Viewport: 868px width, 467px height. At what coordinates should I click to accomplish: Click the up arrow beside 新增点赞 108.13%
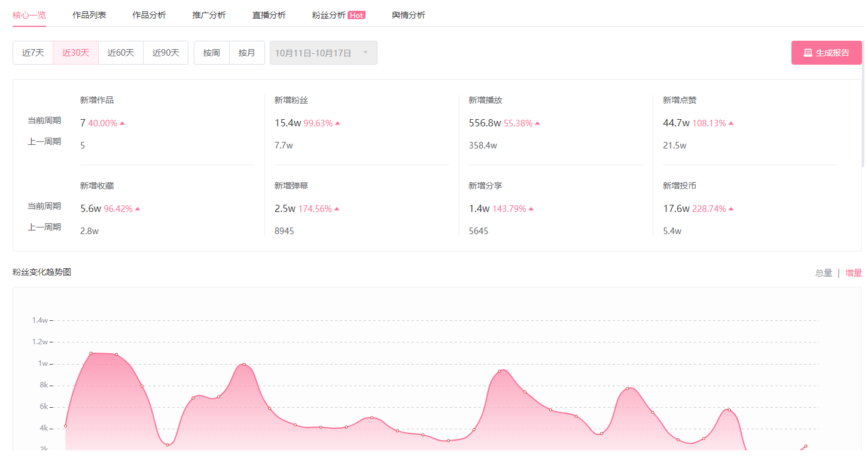tap(731, 123)
